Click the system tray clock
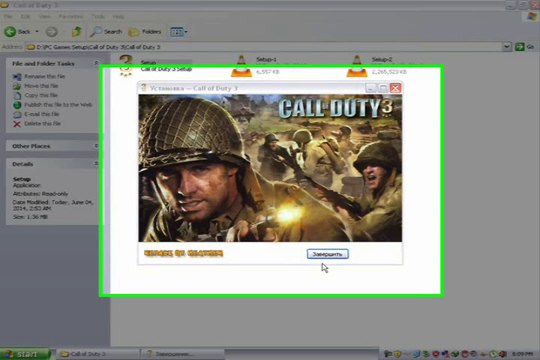This screenshot has width=540, height=360. click(522, 354)
